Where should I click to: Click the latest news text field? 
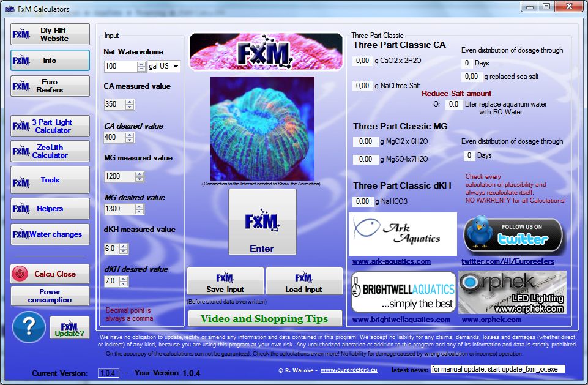tap(497, 369)
